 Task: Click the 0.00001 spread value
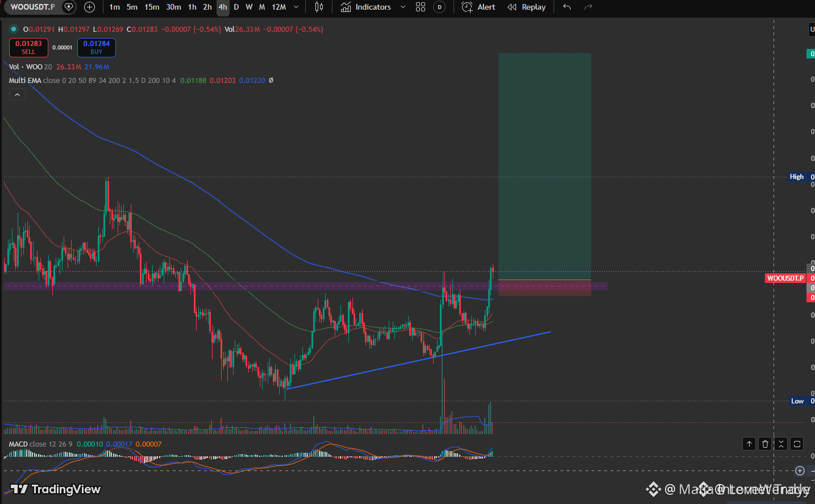tap(63, 48)
